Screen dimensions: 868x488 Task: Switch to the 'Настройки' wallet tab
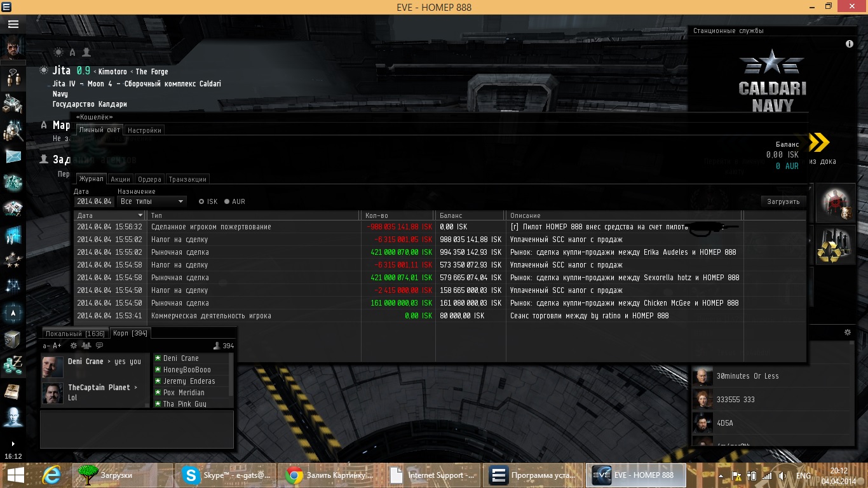pos(144,130)
